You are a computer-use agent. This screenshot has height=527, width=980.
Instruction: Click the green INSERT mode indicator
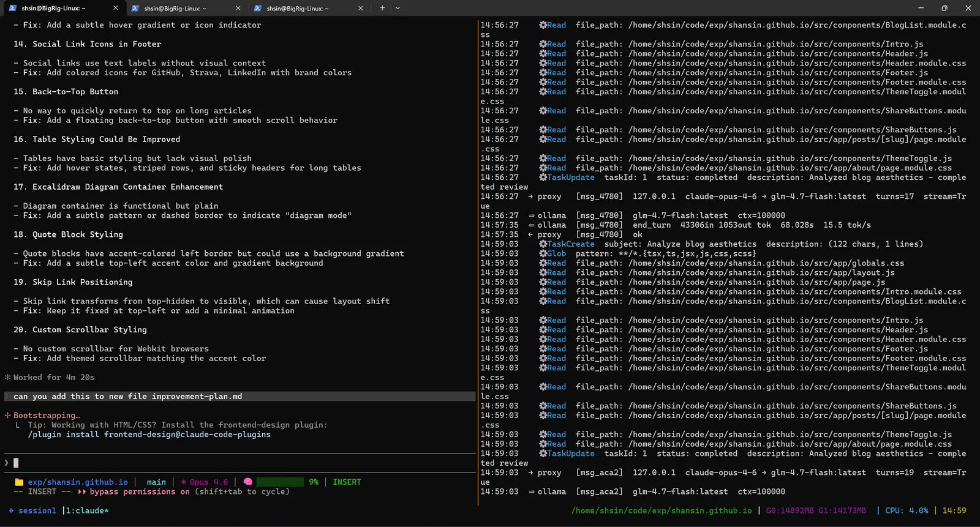tap(347, 482)
